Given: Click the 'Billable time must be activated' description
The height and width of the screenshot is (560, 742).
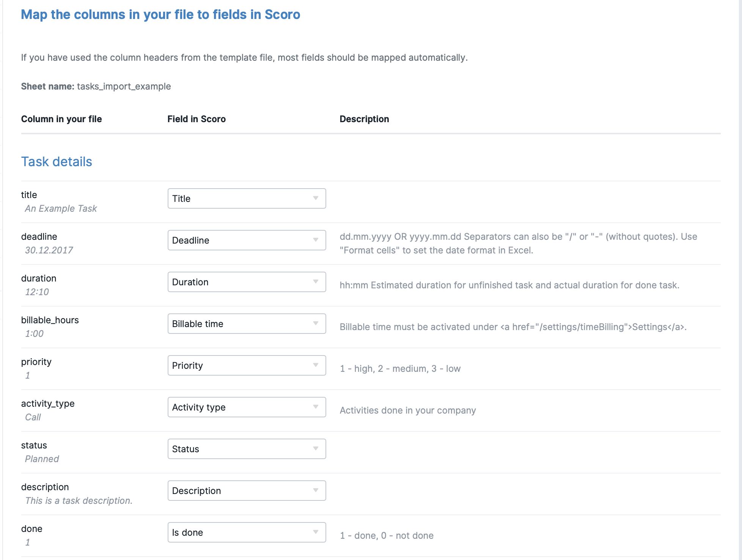Looking at the screenshot, I should point(513,327).
